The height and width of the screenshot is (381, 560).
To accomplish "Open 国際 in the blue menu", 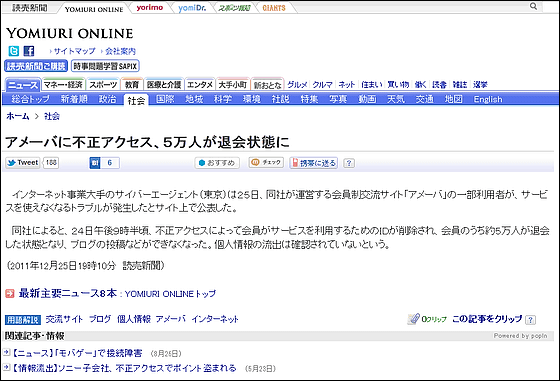I will [165, 99].
